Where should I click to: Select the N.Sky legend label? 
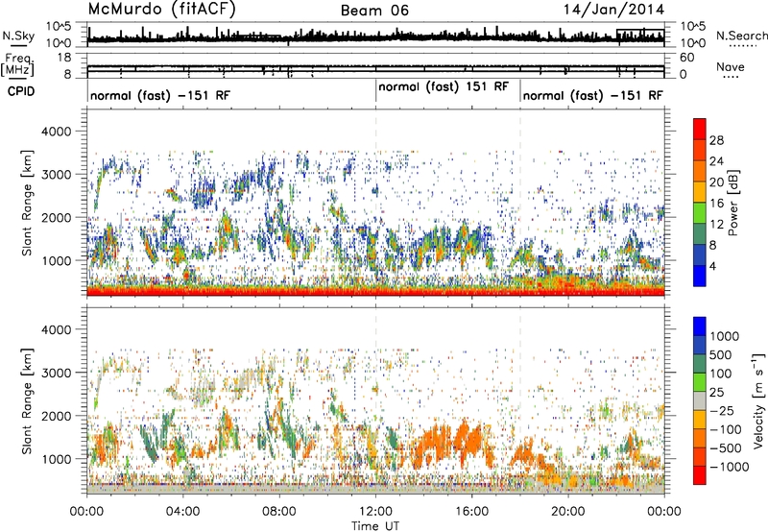click(18, 36)
